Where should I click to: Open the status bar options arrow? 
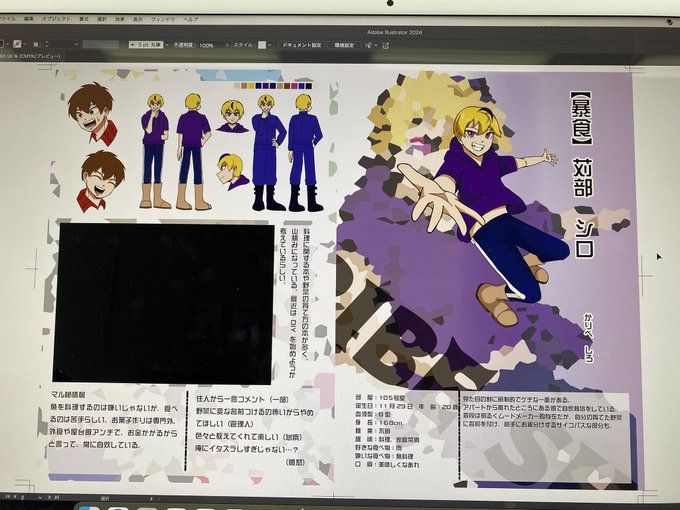[151, 499]
